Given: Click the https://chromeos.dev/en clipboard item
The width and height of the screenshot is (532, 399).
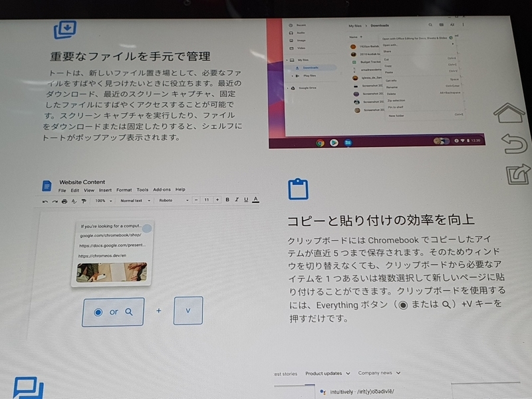Looking at the screenshot, I should 102,255.
